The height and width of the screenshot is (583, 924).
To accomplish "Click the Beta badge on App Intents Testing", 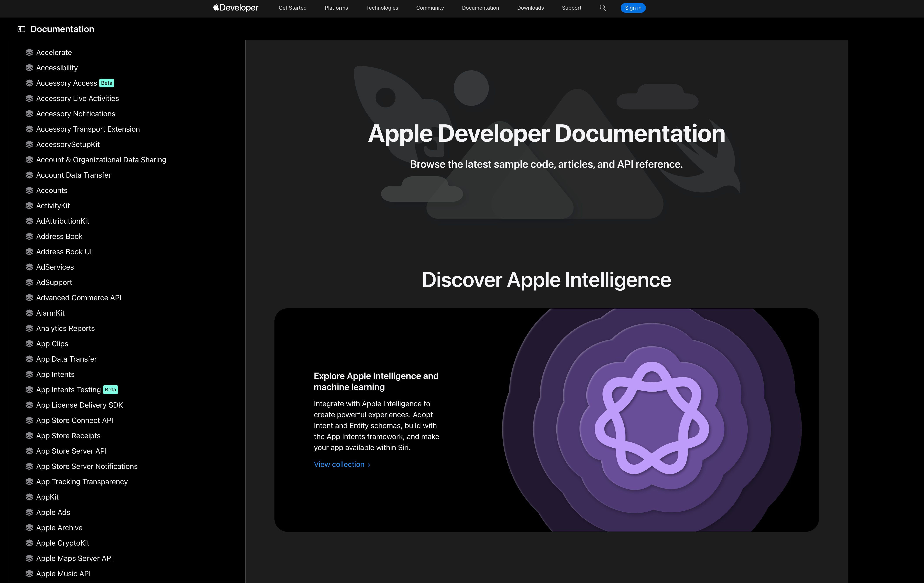I will point(111,390).
